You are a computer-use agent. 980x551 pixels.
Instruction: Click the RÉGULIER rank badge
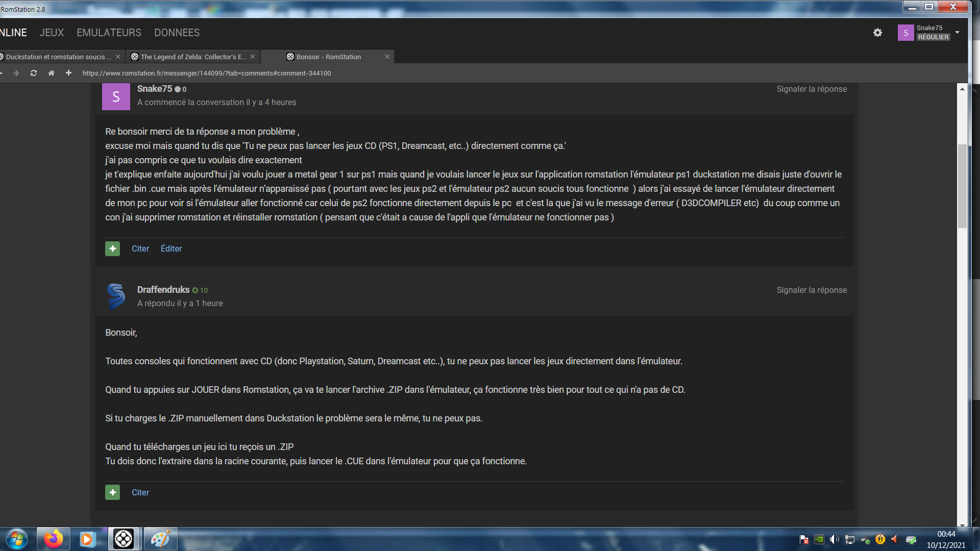click(x=933, y=37)
